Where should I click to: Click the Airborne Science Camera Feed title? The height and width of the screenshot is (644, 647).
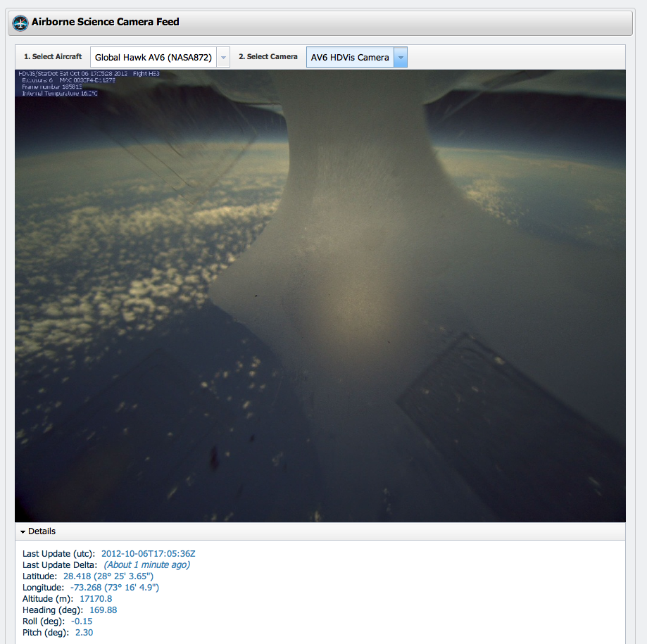click(106, 22)
